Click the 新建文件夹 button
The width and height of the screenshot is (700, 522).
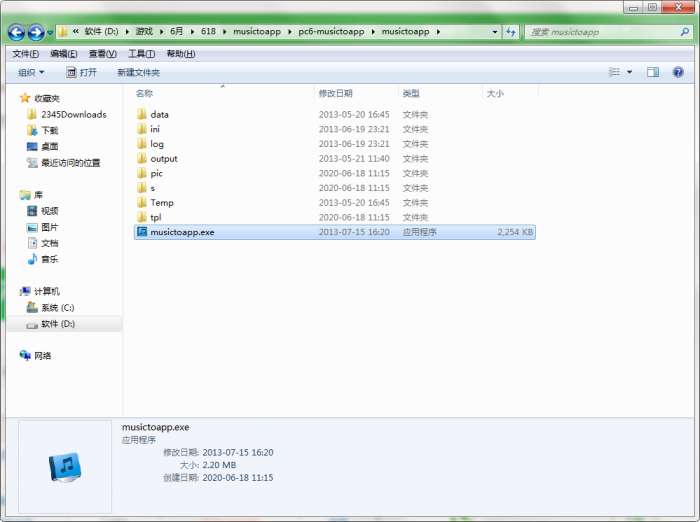tap(138, 72)
